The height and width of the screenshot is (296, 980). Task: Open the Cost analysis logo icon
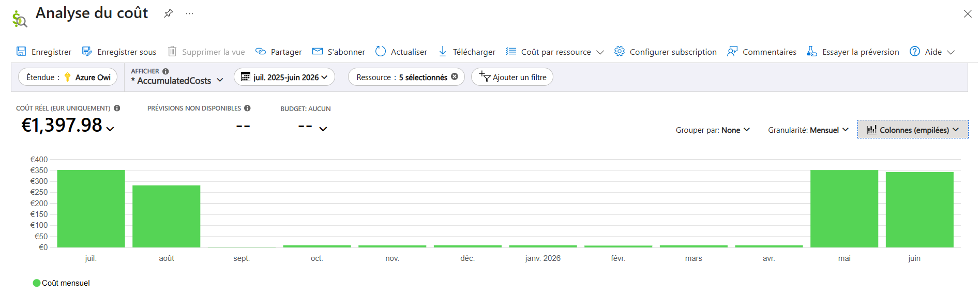[19, 19]
